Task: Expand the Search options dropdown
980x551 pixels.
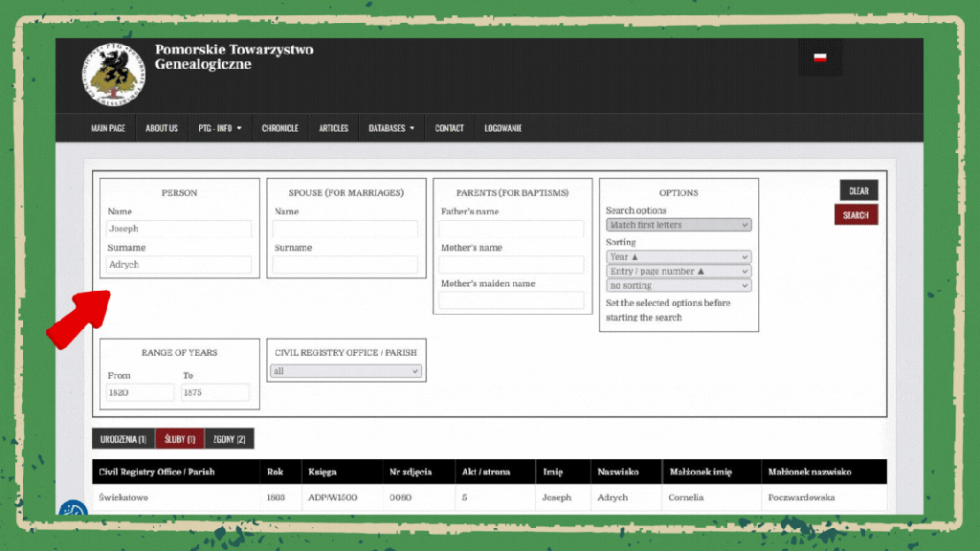Action: tap(679, 225)
